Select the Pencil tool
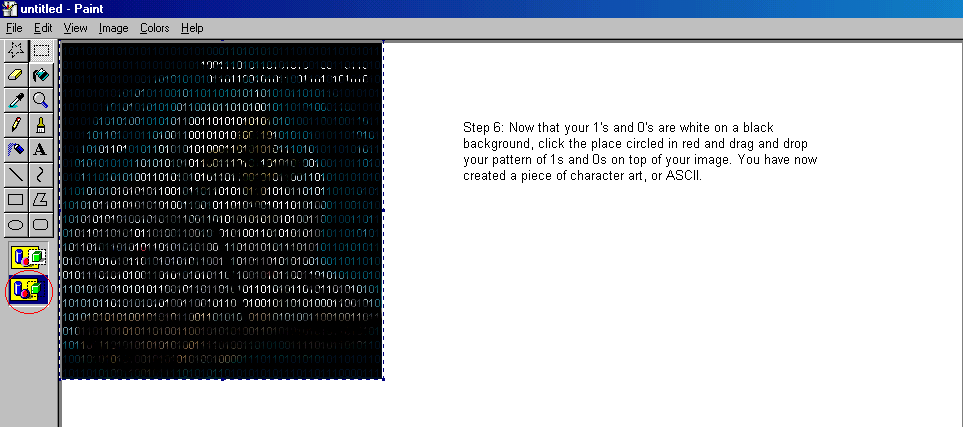The width and height of the screenshot is (963, 427). point(16,125)
